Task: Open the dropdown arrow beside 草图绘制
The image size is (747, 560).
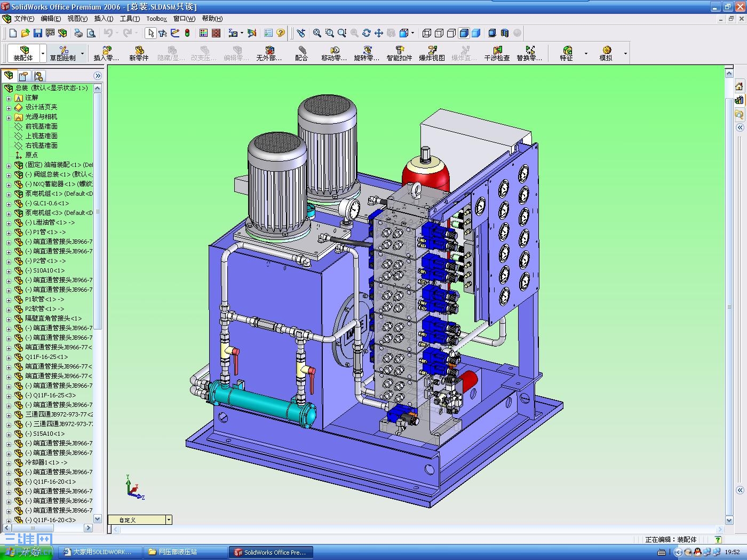Action: coord(82,53)
